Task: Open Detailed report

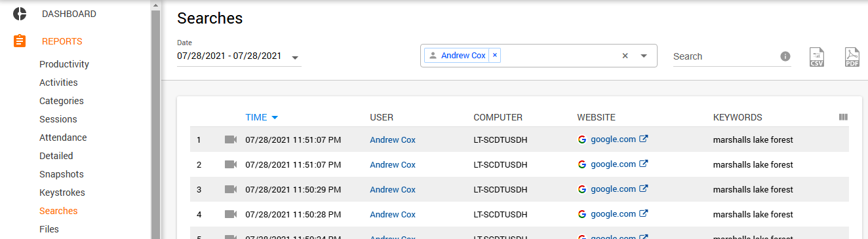Action: (56, 156)
